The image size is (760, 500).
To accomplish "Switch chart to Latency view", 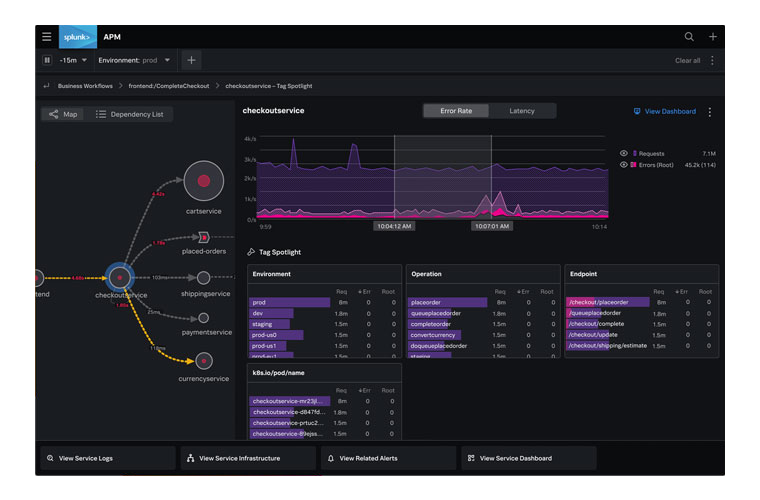I will [x=522, y=111].
